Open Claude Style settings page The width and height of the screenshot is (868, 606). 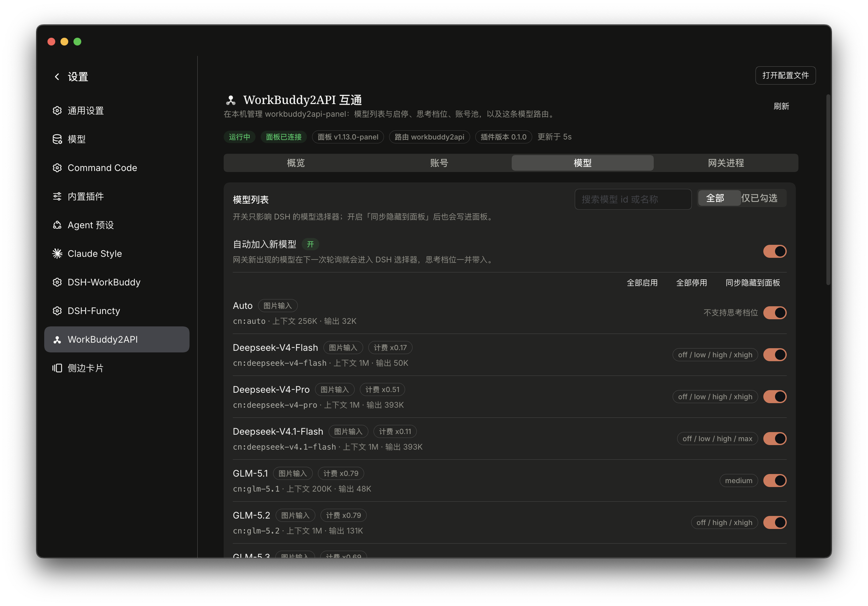click(x=116, y=253)
